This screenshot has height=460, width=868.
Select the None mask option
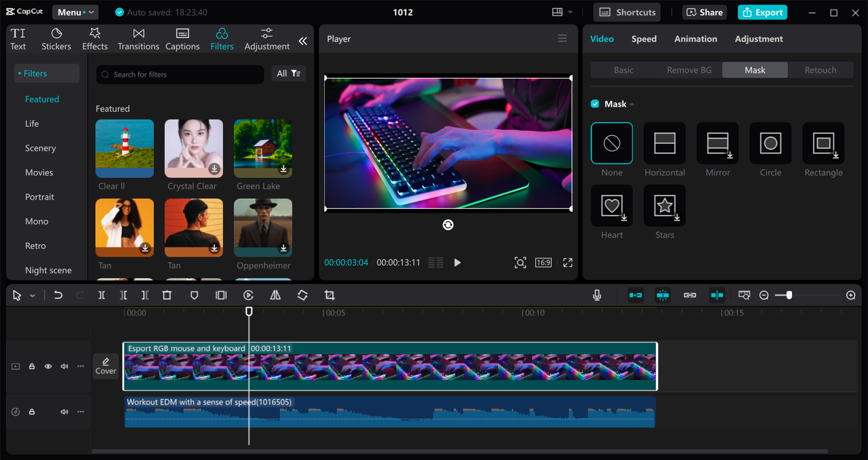612,143
